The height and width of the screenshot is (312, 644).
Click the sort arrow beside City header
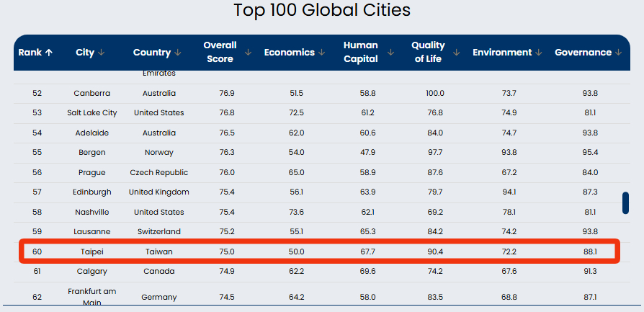[101, 53]
